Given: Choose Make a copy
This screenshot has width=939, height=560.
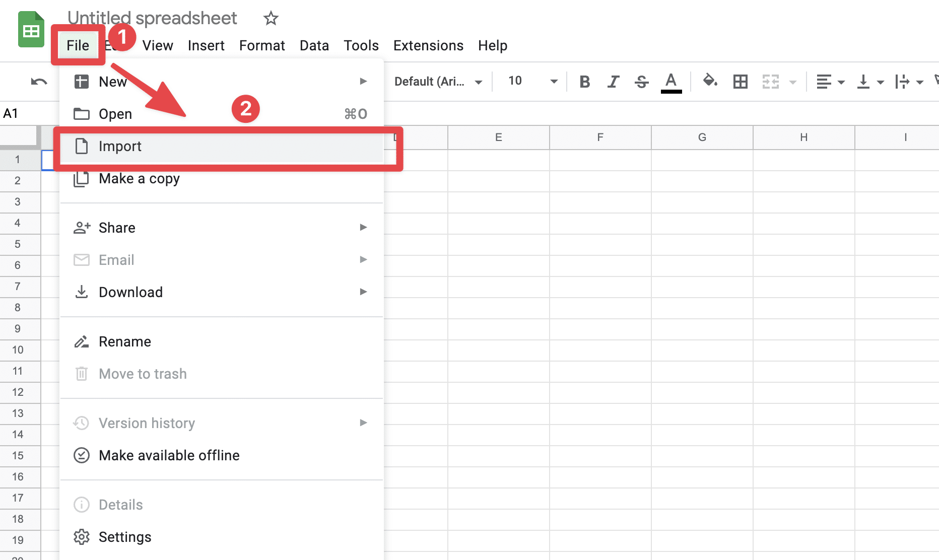Looking at the screenshot, I should click(222, 178).
